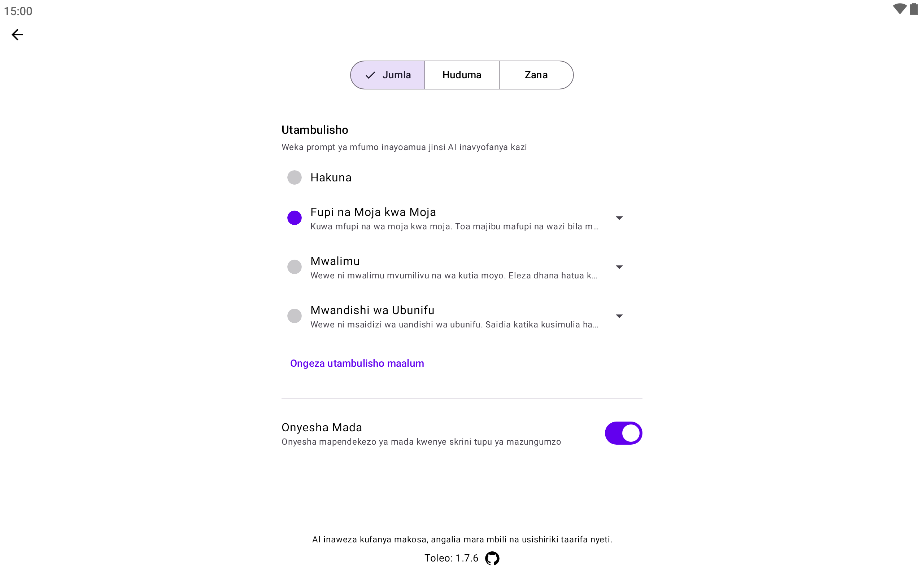Screen dimensions: 924x577
Task: Tap the Wi-Fi status icon
Action: [x=899, y=9]
